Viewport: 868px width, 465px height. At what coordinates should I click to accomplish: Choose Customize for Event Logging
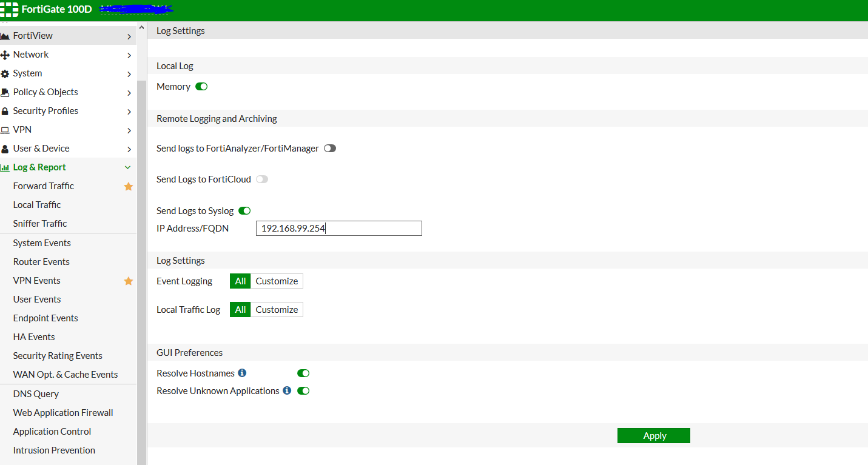click(277, 281)
